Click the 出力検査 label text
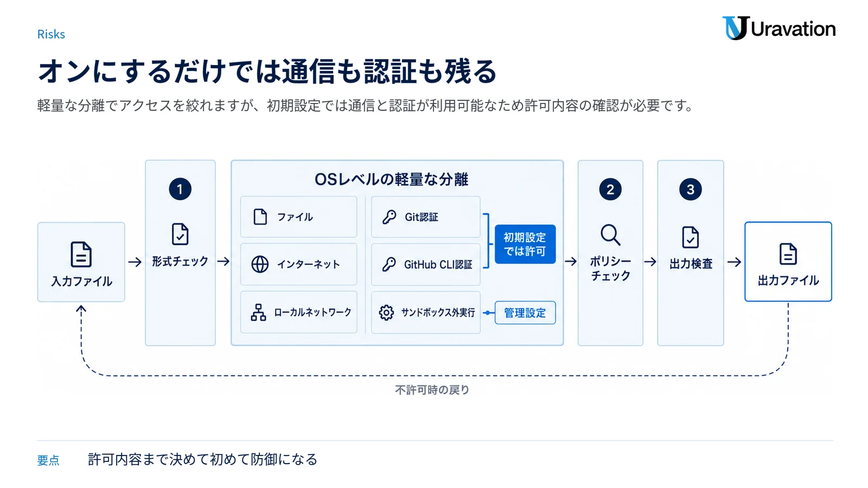The height and width of the screenshot is (488, 868). click(691, 264)
